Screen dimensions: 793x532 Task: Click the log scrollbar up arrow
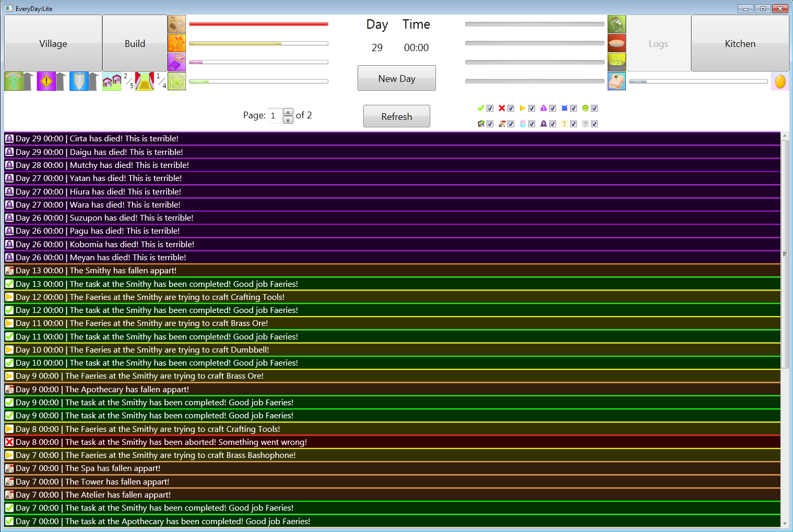pos(785,136)
